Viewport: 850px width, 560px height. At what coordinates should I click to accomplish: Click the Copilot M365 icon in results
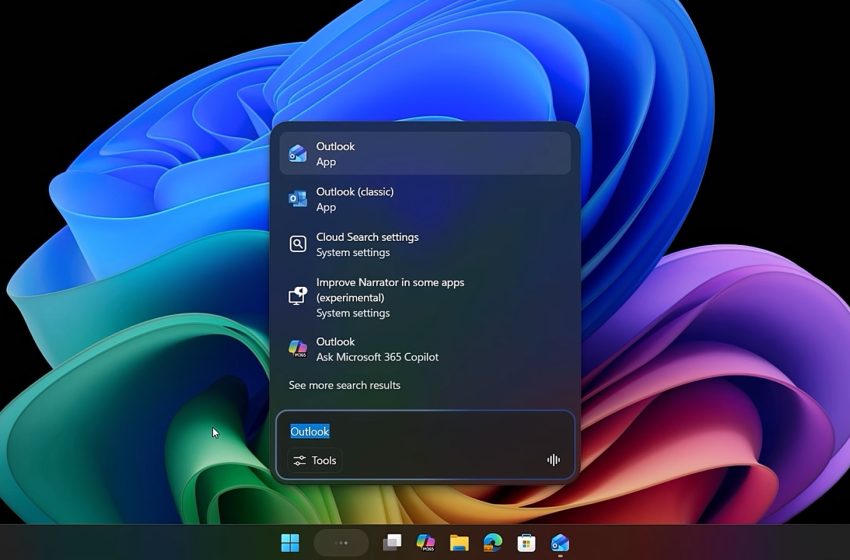pos(298,349)
